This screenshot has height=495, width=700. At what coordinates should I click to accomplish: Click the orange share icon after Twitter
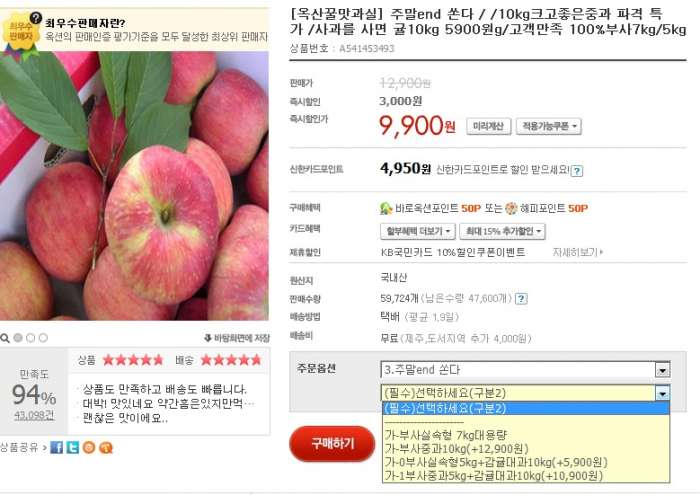pyautogui.click(x=89, y=447)
